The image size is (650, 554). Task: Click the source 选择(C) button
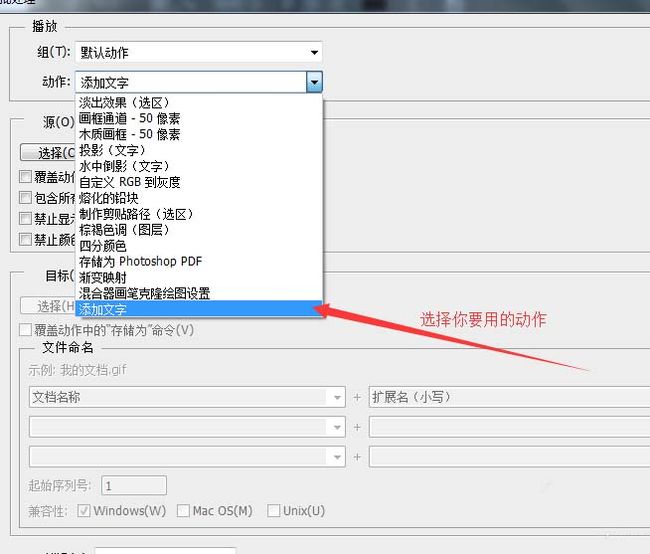coord(48,153)
